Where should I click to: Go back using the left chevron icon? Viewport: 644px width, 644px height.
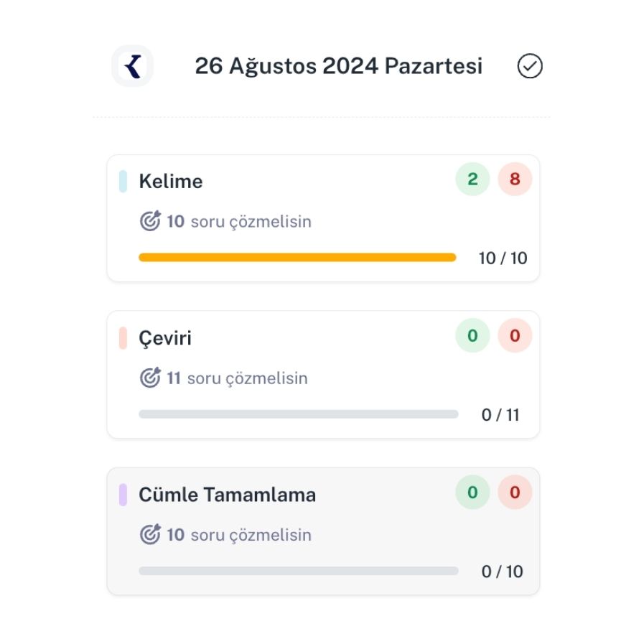click(x=132, y=66)
